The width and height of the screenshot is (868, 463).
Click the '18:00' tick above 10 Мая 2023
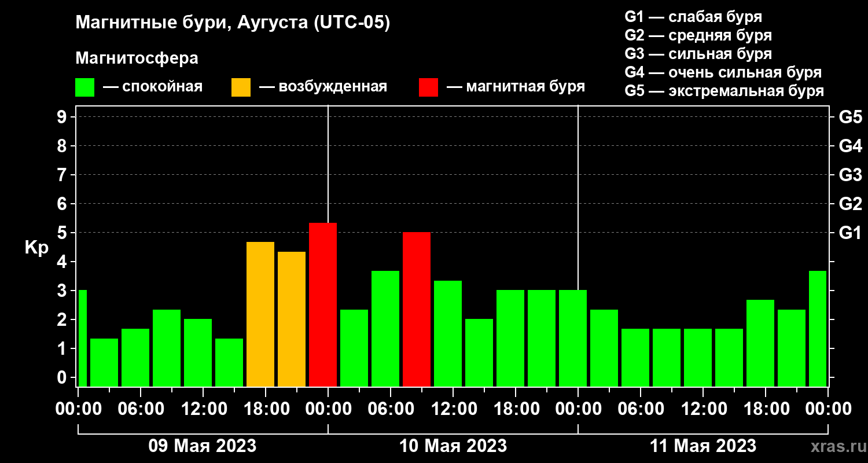516,409
